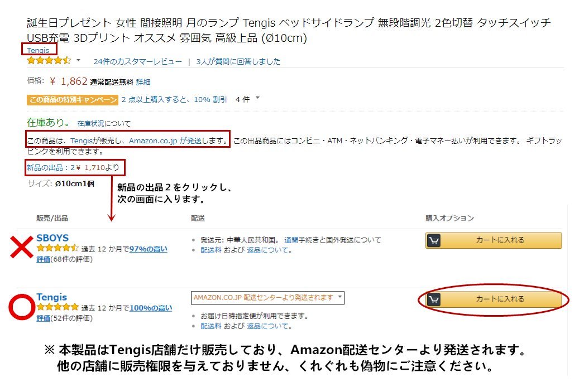Open SBOYS 97%の高い評価 link
The image size is (584, 392).
(x=148, y=249)
